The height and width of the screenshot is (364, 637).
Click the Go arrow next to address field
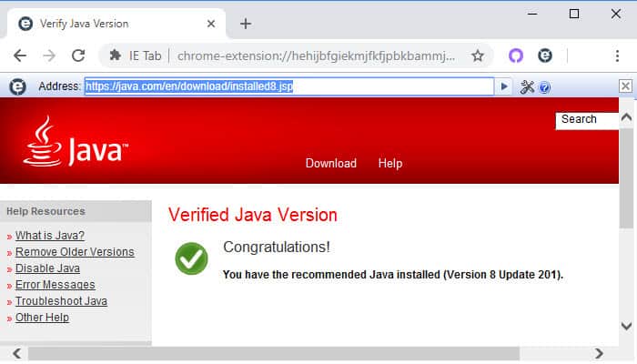[504, 86]
